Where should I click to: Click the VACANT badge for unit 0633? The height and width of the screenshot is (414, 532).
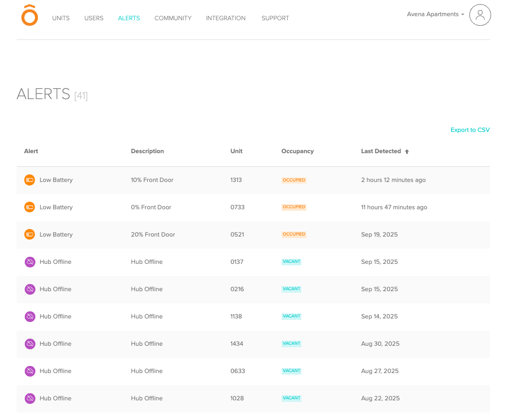pos(291,371)
